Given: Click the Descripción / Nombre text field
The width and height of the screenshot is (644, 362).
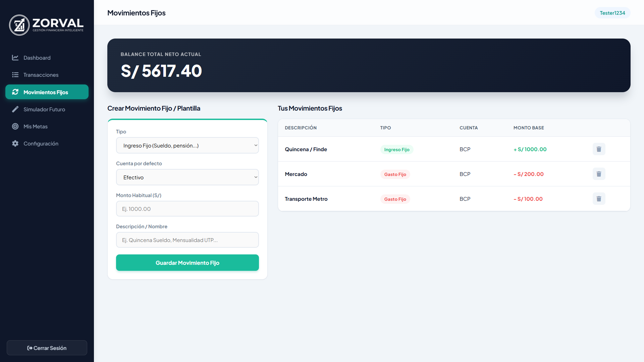Looking at the screenshot, I should (187, 240).
